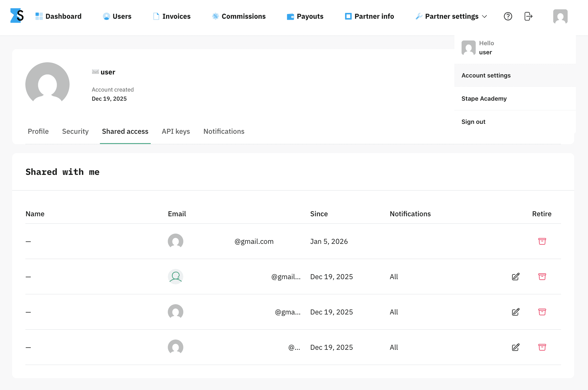Open Stape Academy
588x390 pixels.
(x=484, y=99)
